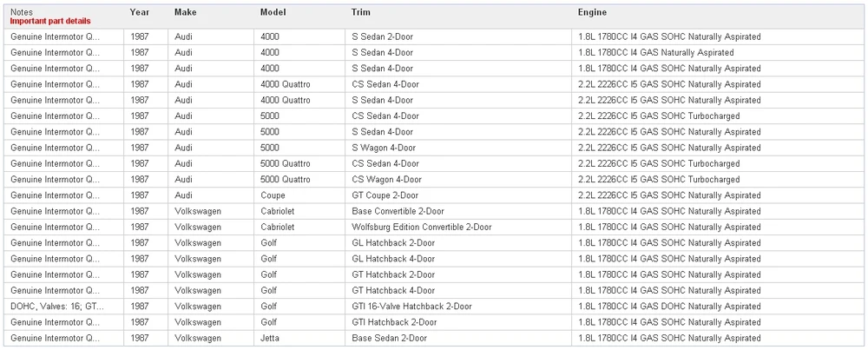Click the Trim column header

tap(361, 12)
